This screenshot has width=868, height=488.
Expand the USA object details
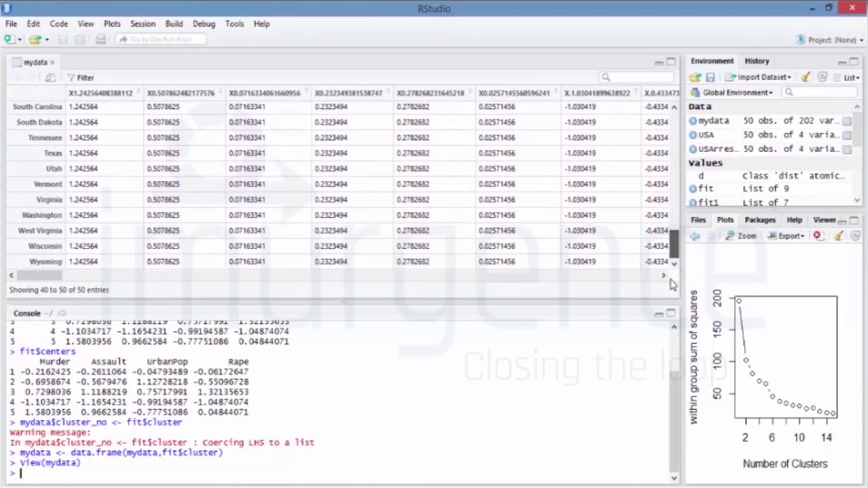click(x=693, y=135)
